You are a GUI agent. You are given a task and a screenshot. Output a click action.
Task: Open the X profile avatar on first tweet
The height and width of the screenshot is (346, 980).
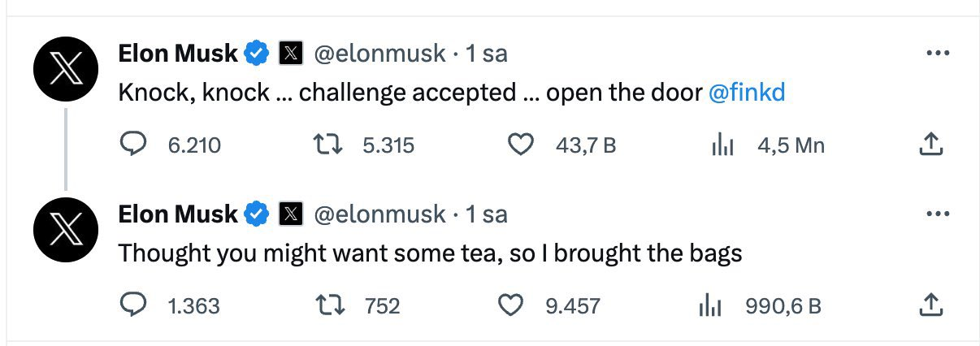(66, 71)
